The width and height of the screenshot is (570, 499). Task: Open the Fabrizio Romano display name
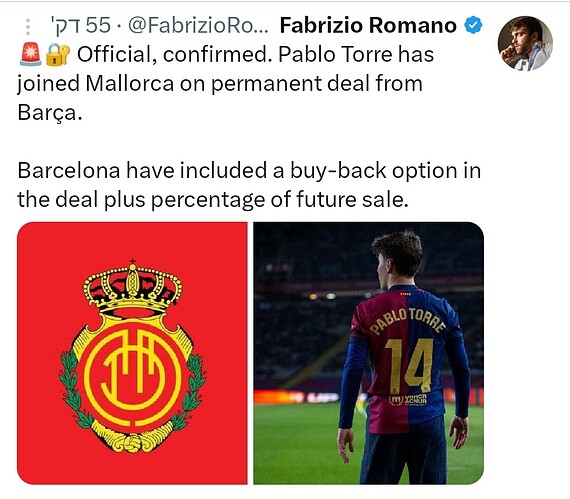tap(368, 25)
